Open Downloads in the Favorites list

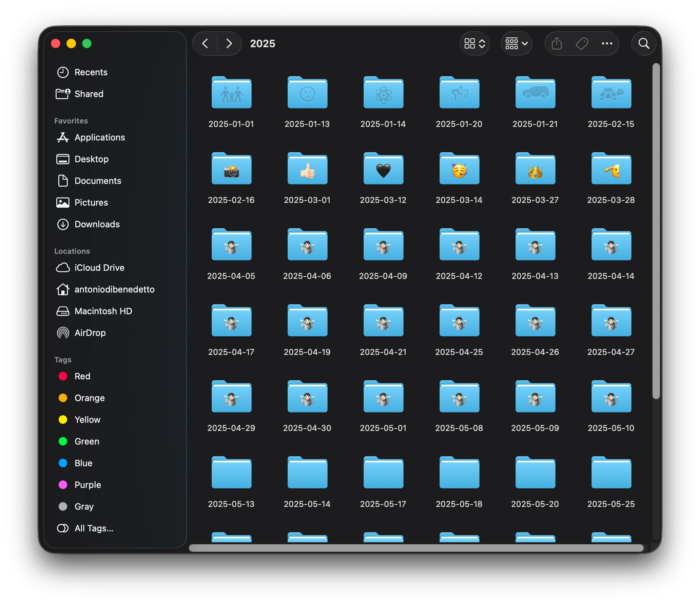click(x=97, y=224)
